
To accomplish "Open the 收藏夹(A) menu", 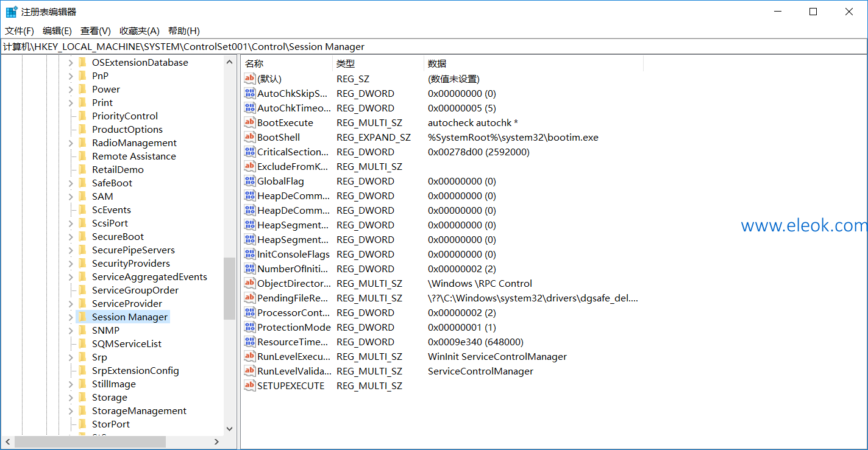I will click(x=140, y=30).
